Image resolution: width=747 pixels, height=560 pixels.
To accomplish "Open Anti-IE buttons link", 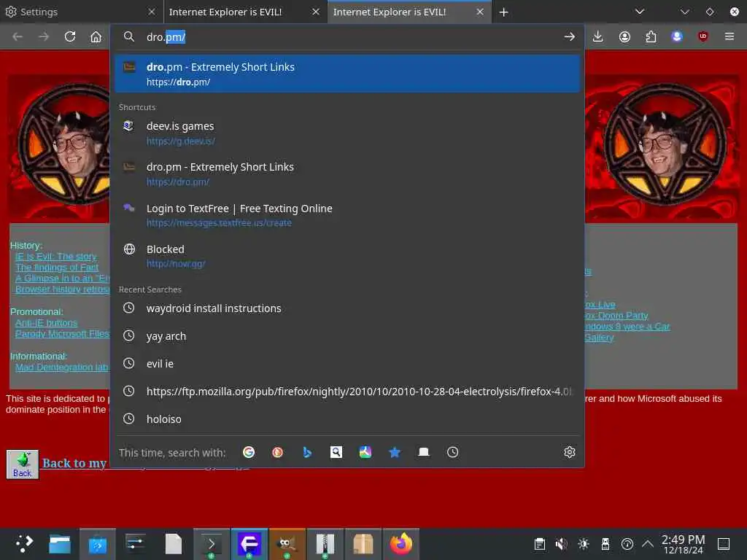I will click(x=46, y=323).
